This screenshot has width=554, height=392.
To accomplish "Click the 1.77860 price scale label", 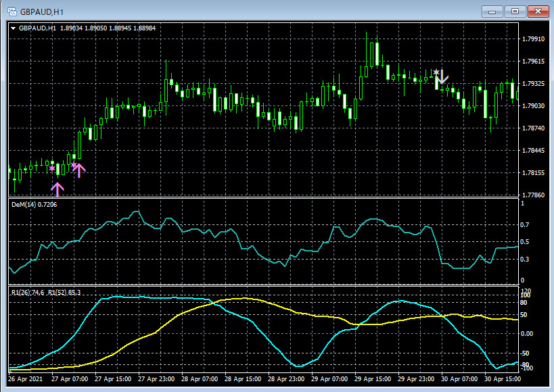I will coord(534,195).
